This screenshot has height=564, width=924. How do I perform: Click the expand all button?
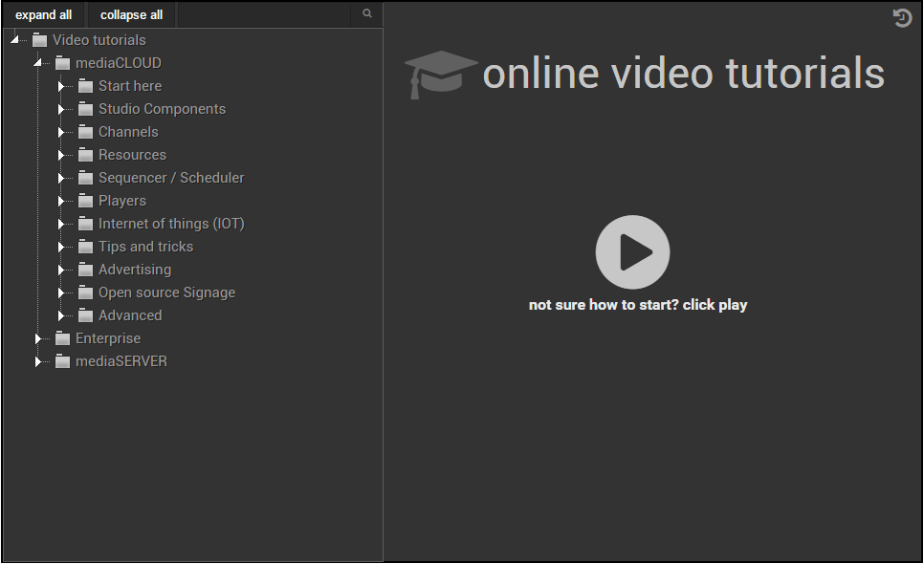click(44, 14)
